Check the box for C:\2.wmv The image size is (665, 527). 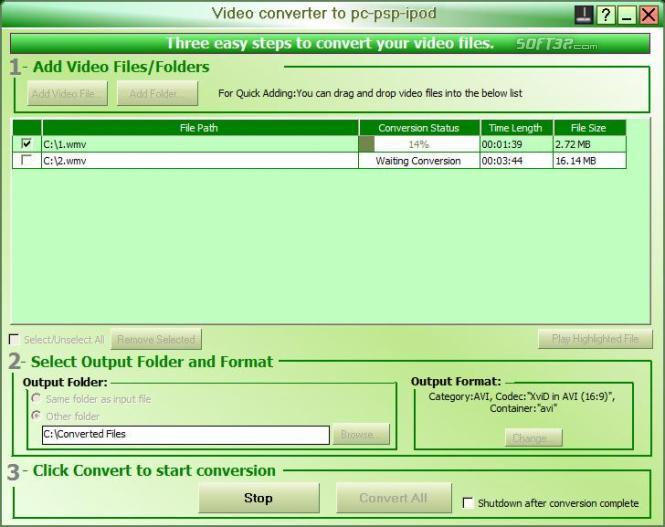click(26, 160)
